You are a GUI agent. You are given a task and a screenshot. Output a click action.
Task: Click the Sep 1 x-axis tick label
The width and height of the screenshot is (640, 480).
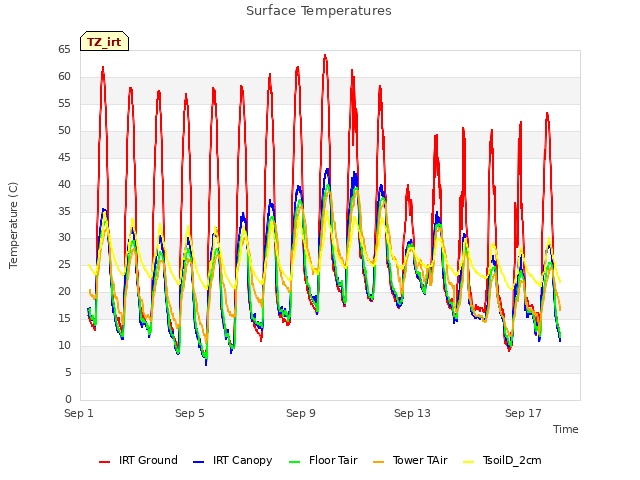tap(79, 413)
